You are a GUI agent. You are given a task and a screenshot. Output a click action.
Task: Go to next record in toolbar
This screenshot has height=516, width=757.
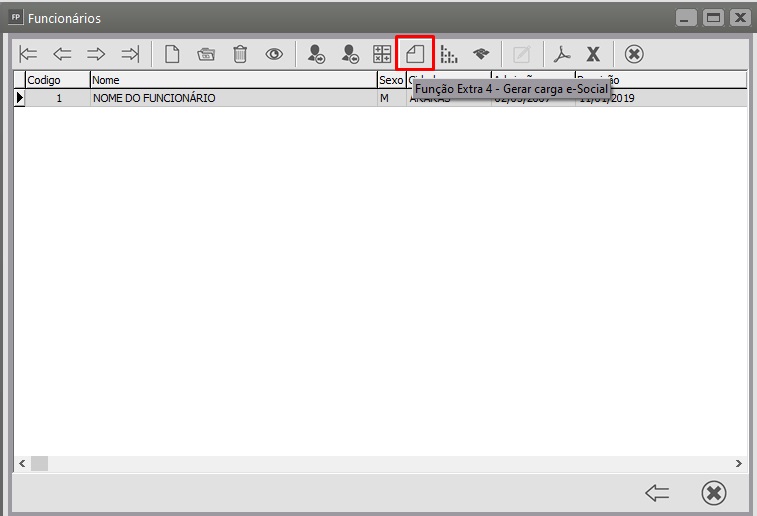click(96, 54)
